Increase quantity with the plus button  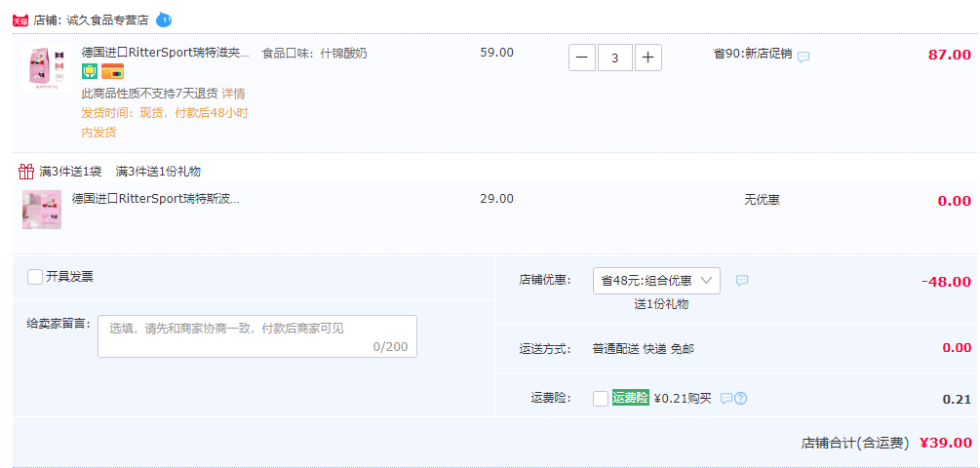click(648, 58)
